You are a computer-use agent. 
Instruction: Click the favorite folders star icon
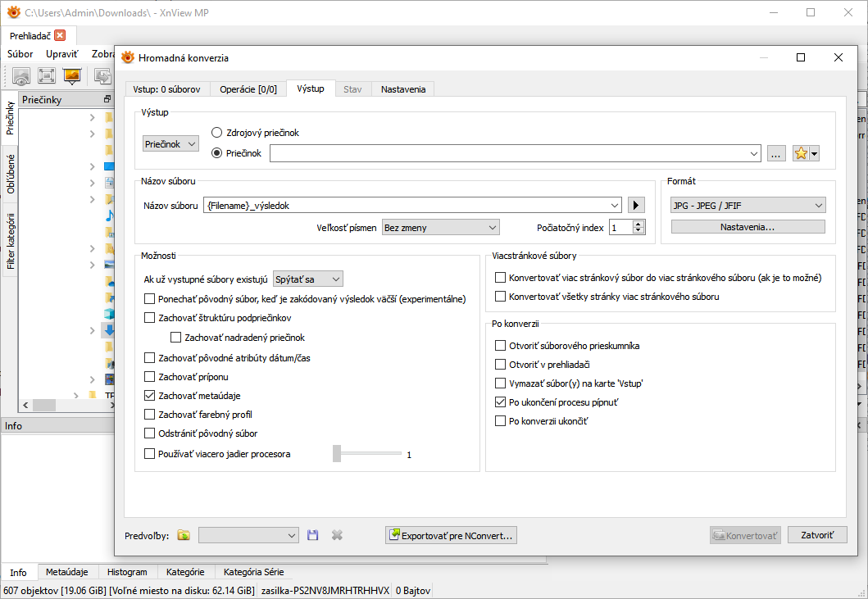point(806,153)
